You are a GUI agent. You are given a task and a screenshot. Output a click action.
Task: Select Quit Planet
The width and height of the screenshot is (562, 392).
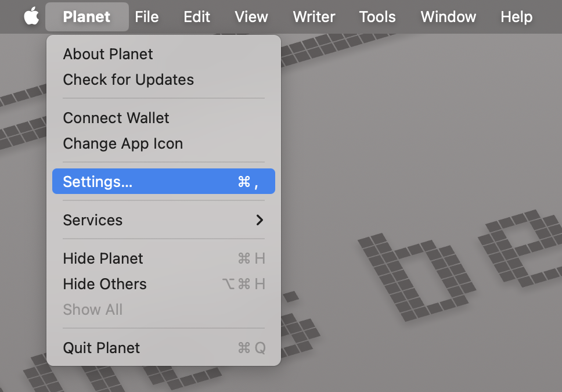point(101,348)
